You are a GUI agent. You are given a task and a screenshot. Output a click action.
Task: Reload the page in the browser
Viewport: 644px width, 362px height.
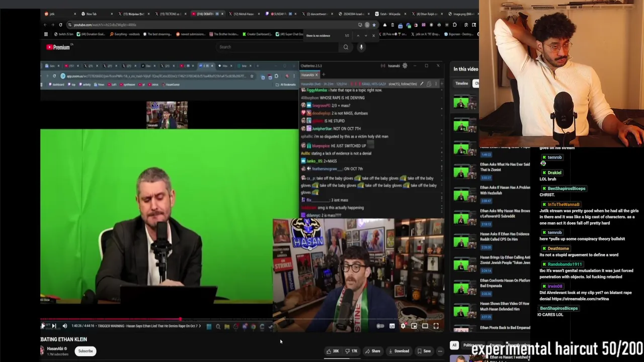point(60,25)
